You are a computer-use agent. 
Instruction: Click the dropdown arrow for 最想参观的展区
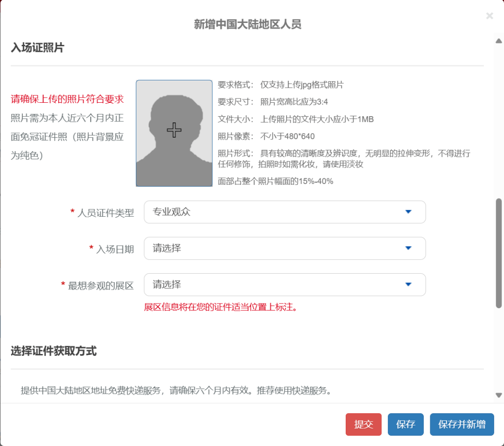(408, 284)
